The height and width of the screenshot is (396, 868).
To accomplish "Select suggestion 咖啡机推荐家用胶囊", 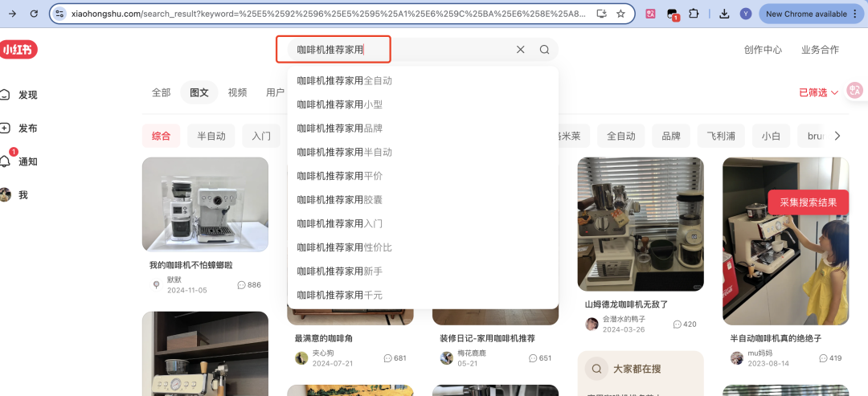I will (423, 200).
